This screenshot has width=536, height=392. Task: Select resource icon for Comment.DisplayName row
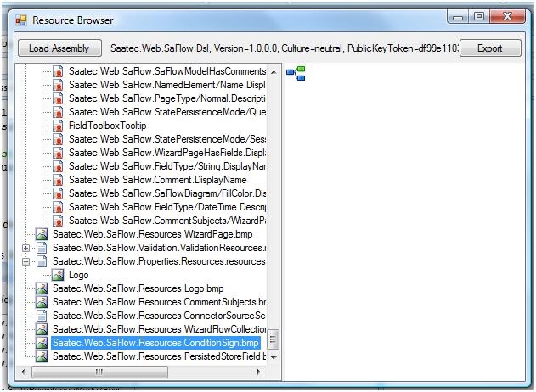click(58, 180)
